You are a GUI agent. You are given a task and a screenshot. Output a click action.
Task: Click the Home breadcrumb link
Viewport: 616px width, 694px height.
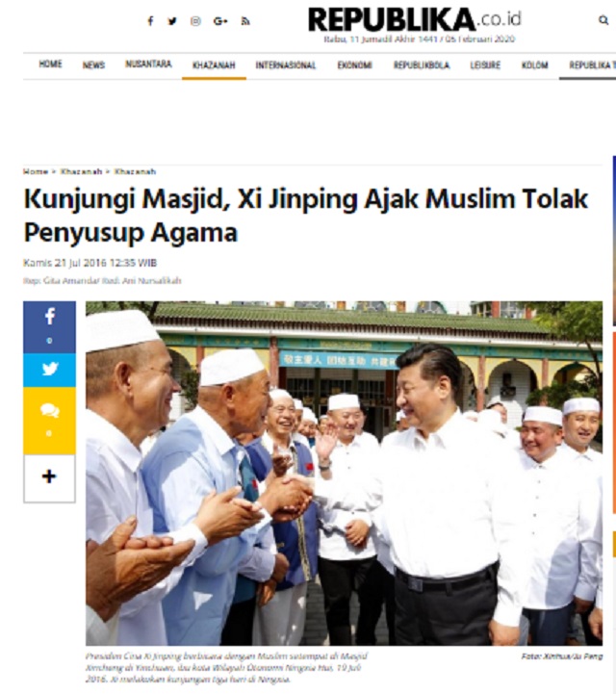(x=36, y=171)
